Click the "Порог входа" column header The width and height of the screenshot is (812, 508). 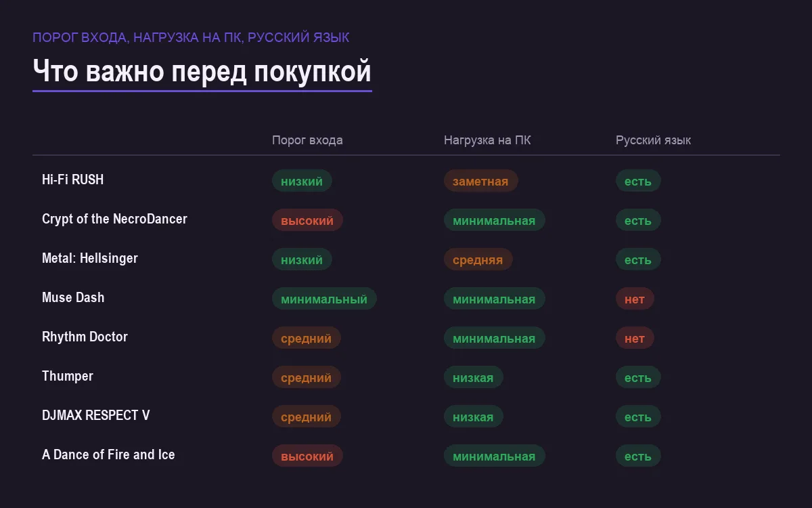coord(307,140)
